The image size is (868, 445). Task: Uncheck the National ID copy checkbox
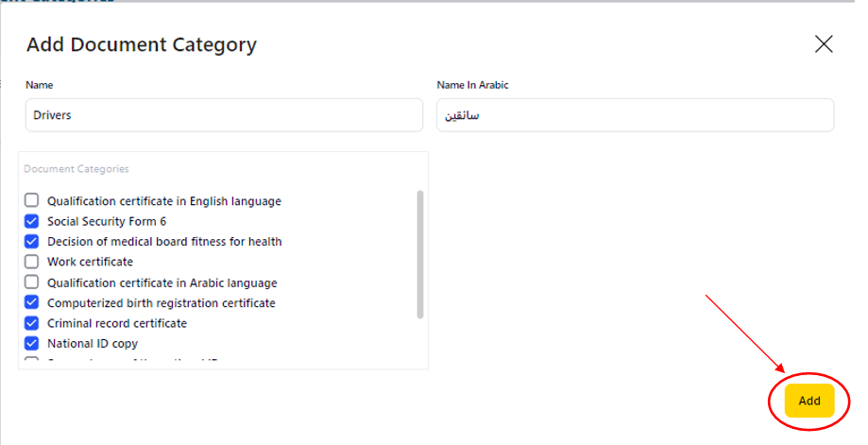(32, 344)
